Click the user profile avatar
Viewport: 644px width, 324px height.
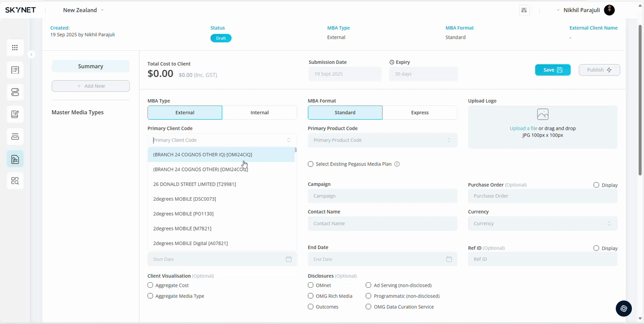click(609, 10)
